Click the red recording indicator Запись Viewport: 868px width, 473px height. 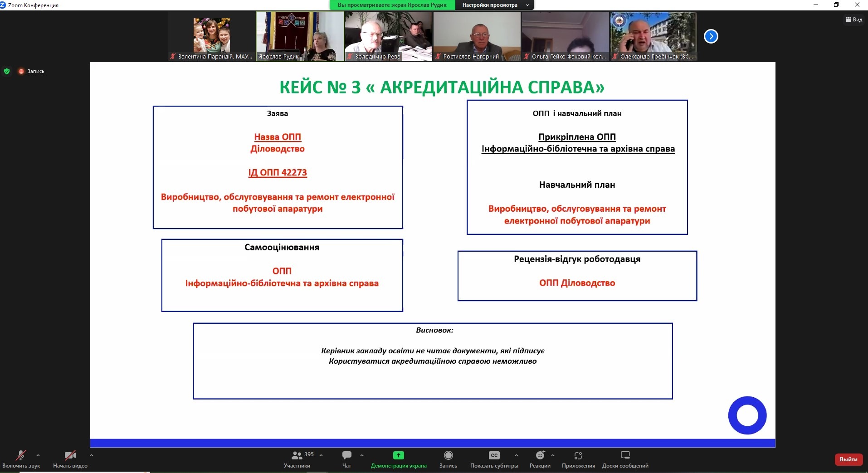coord(31,71)
